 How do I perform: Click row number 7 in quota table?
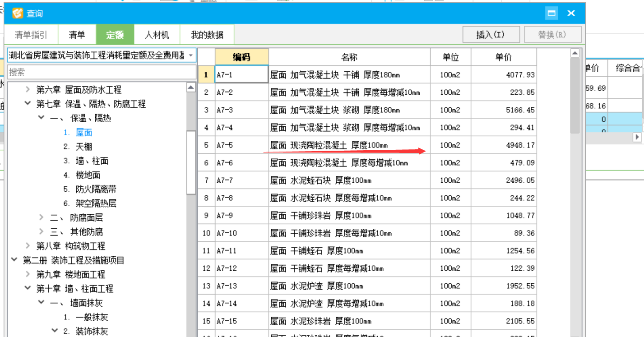click(x=206, y=180)
